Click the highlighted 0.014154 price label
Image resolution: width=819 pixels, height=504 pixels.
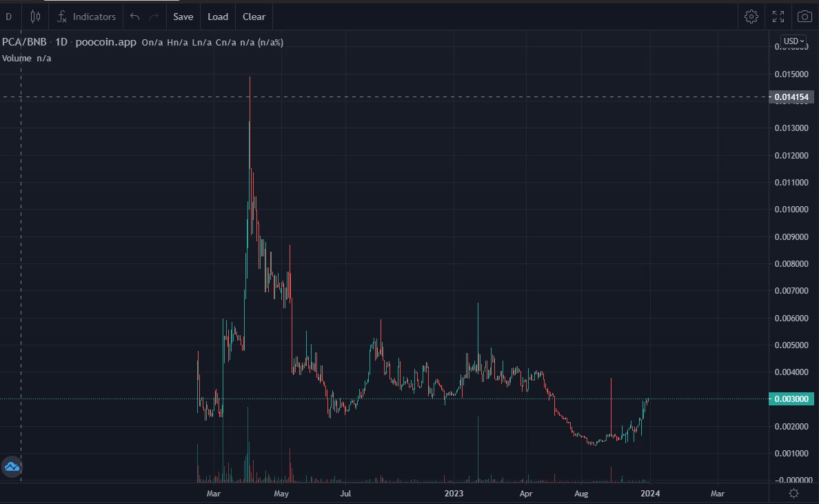tap(791, 97)
